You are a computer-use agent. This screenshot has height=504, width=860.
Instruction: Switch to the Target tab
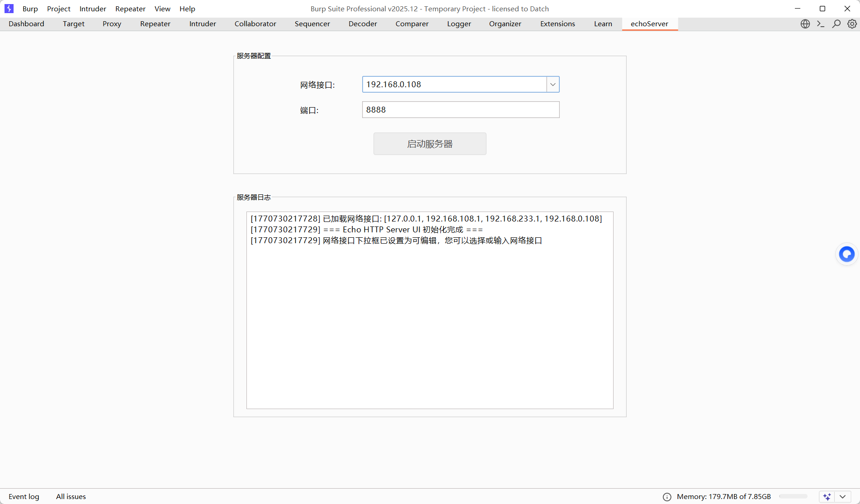point(74,24)
